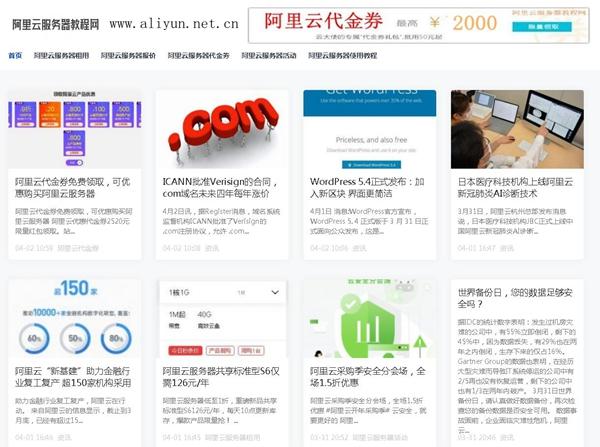The width and height of the screenshot is (600, 447).
Task: Click the 50% circular progress ring
Action: [x=75, y=338]
